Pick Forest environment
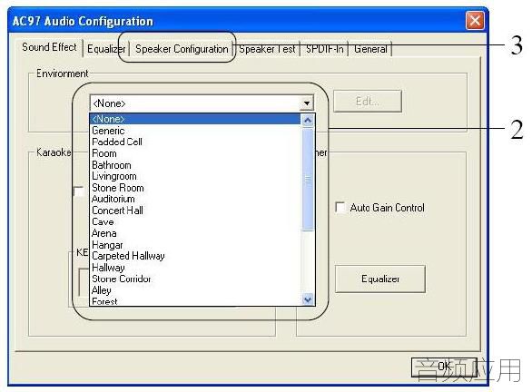532x392 pixels. coord(195,301)
